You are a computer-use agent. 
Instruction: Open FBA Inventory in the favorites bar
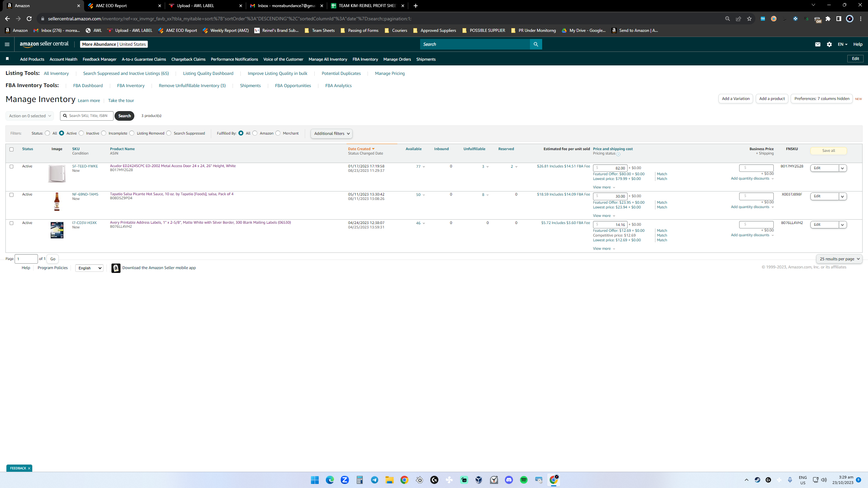(365, 59)
